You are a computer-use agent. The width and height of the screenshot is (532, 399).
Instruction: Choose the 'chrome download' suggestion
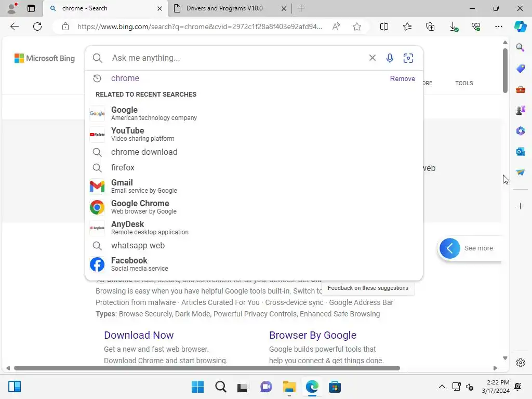pyautogui.click(x=254, y=152)
